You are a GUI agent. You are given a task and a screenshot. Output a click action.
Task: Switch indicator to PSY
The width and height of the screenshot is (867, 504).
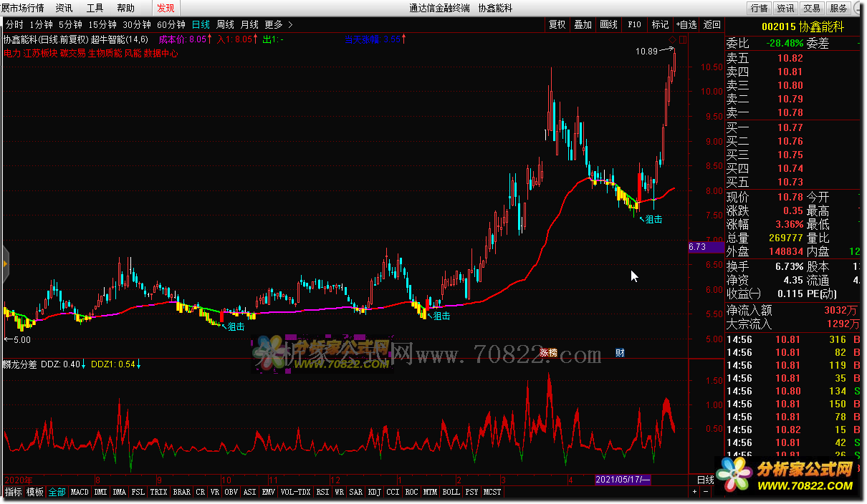(x=471, y=493)
